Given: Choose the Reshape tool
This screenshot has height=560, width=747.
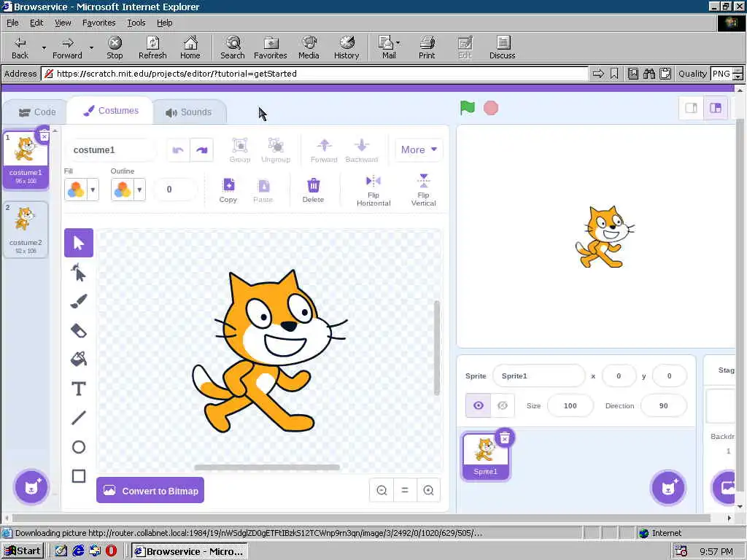Looking at the screenshot, I should tap(79, 273).
